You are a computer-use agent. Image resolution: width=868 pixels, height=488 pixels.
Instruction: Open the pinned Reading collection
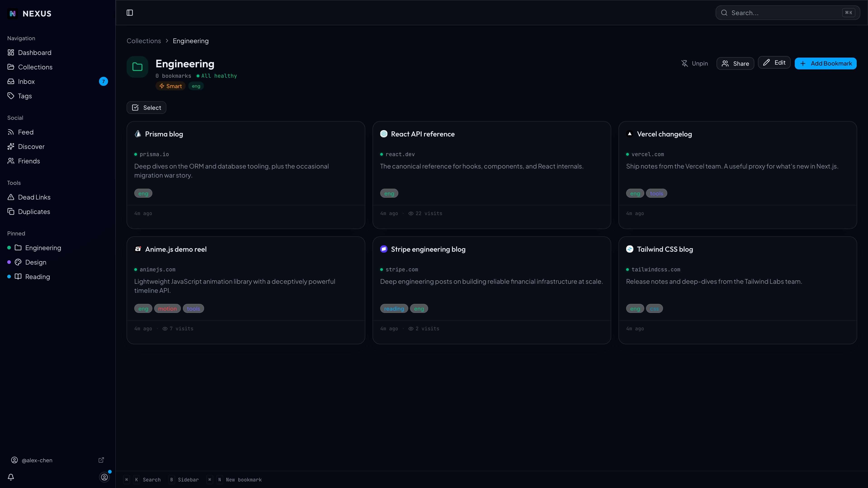58,277
